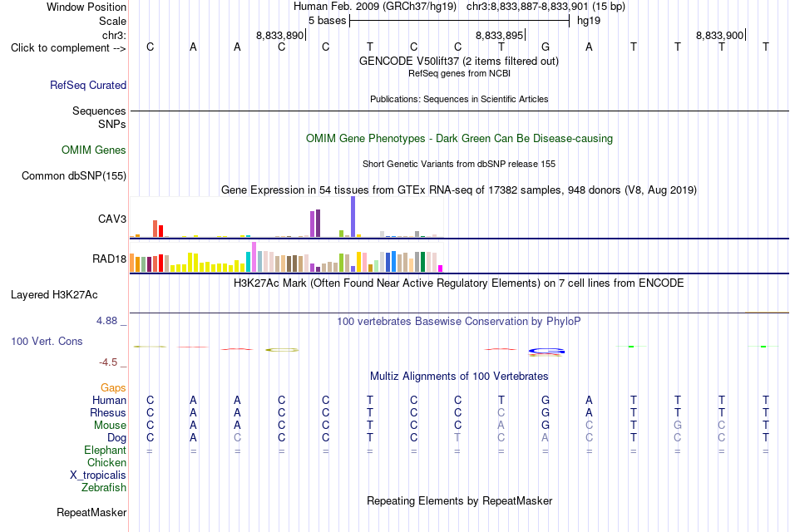The image size is (790, 532).
Task: Select the RAD18 GTEx expression label
Action: tap(109, 259)
